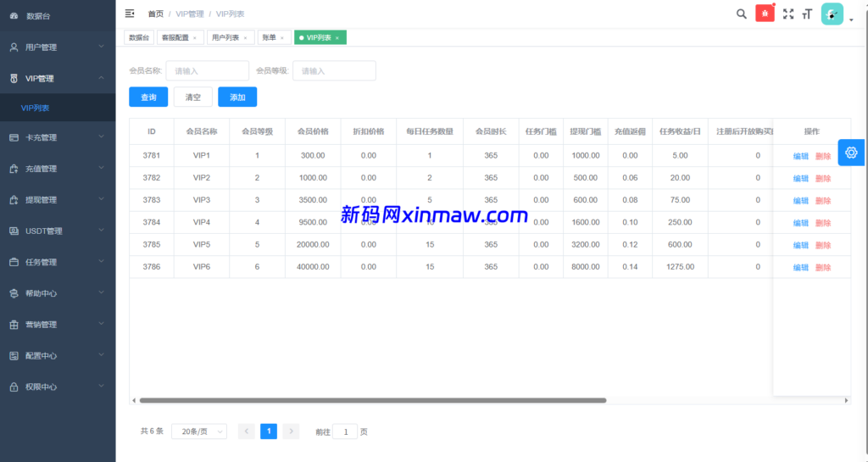The image size is (868, 462).
Task: Click the ID cell 3782
Action: point(151,178)
